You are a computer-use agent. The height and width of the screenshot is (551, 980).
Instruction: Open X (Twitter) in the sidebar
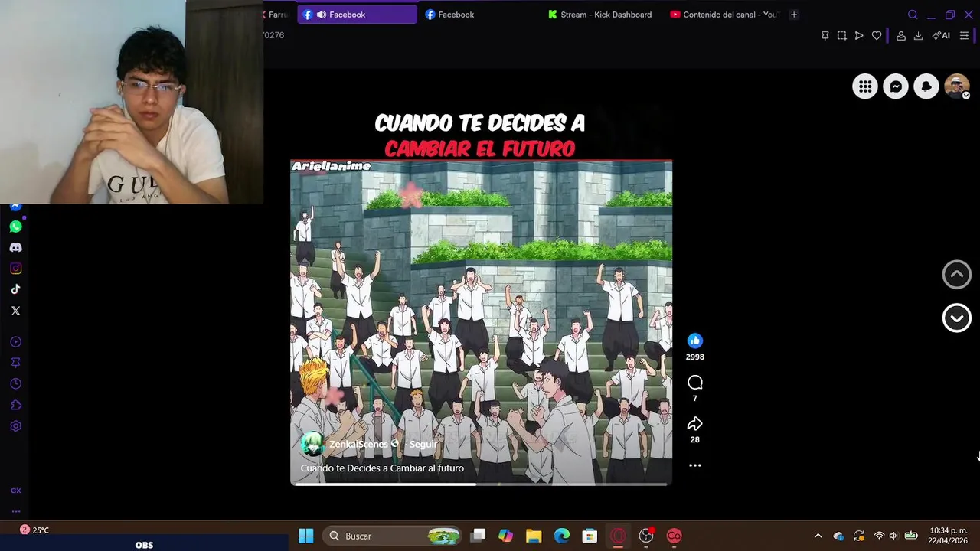tap(15, 311)
